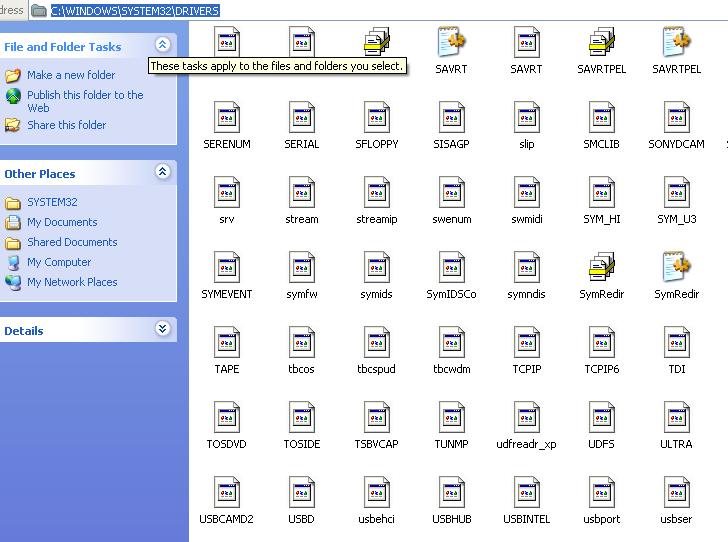The width and height of the screenshot is (728, 542).
Task: Collapse the File and Folder Tasks panel
Action: pos(163,45)
